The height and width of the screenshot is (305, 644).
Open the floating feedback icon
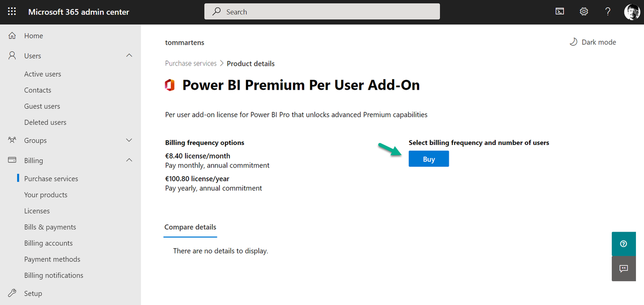[623, 269]
